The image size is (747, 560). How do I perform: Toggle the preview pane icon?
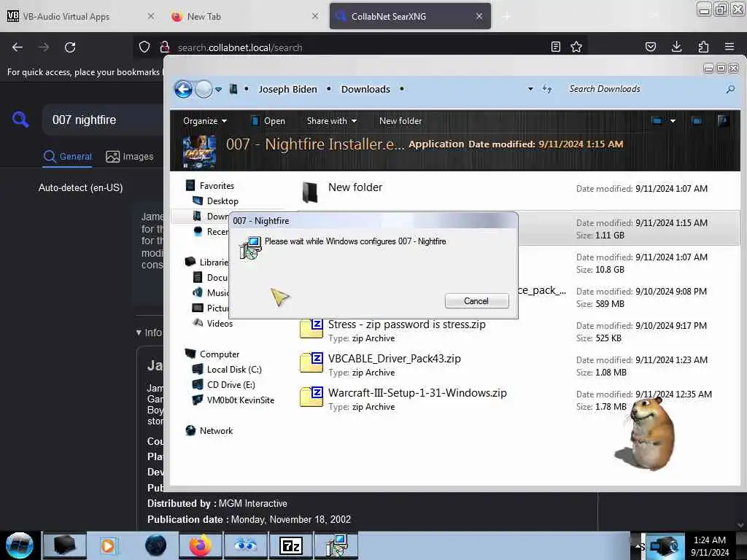[697, 121]
